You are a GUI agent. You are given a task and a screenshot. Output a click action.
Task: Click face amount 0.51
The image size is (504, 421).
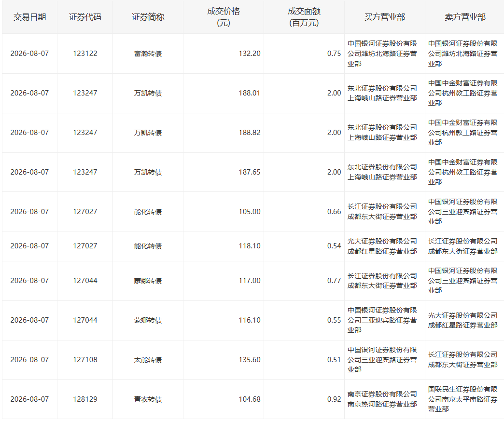pyautogui.click(x=334, y=360)
